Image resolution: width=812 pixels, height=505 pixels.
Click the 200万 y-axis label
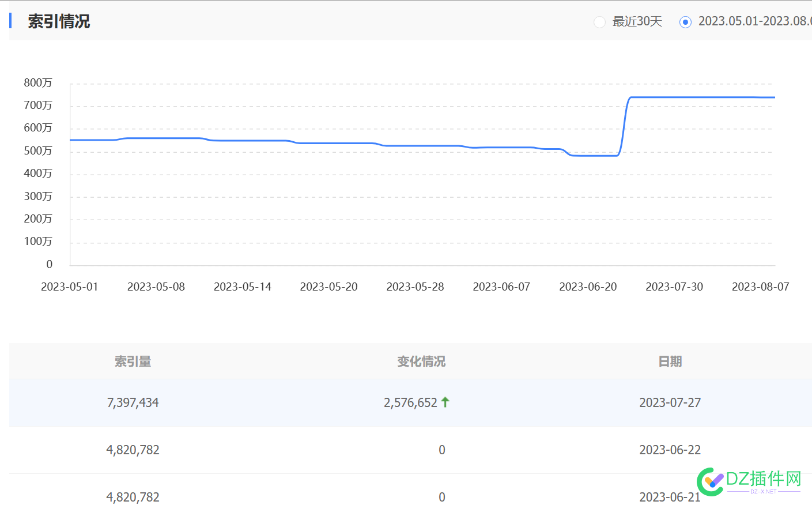coord(38,218)
